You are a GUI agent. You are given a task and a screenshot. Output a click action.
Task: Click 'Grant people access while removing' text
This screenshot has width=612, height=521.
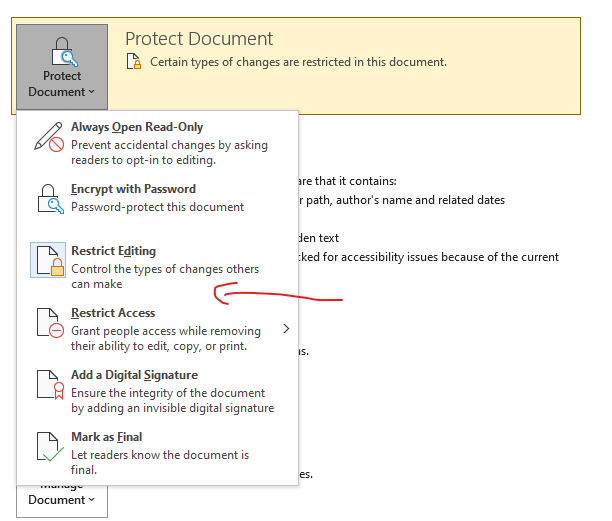click(166, 331)
